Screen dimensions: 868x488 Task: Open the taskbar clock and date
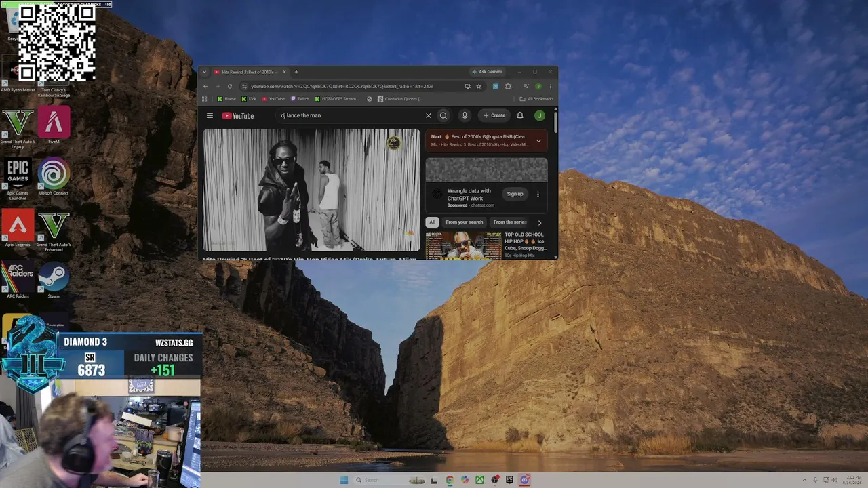[x=853, y=480]
